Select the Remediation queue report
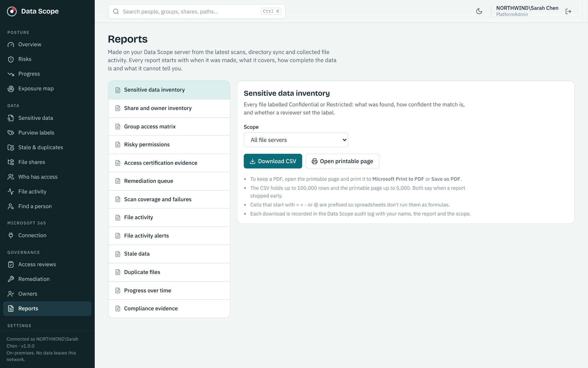 [169, 181]
